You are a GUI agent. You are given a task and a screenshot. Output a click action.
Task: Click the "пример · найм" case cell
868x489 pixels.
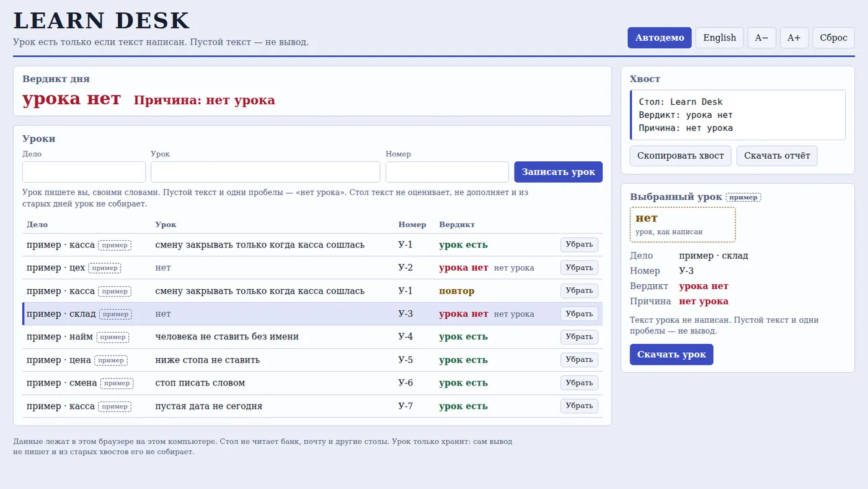[x=87, y=337]
